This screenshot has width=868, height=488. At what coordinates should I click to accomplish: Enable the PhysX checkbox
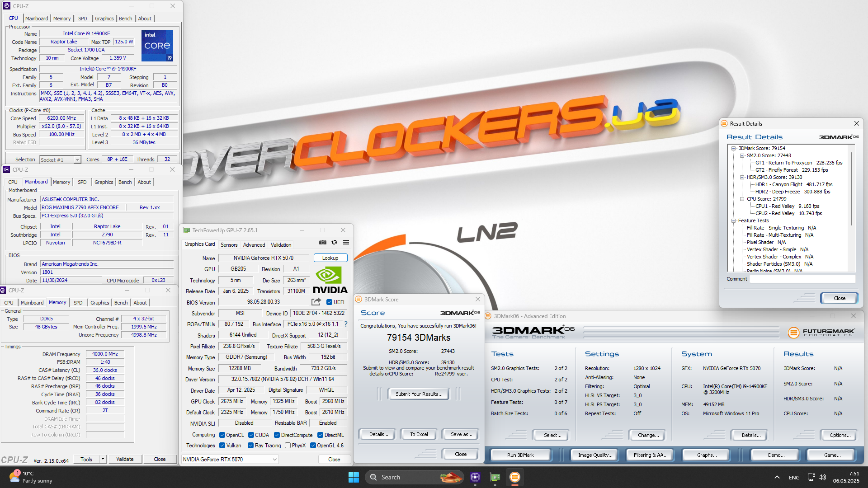coord(288,446)
